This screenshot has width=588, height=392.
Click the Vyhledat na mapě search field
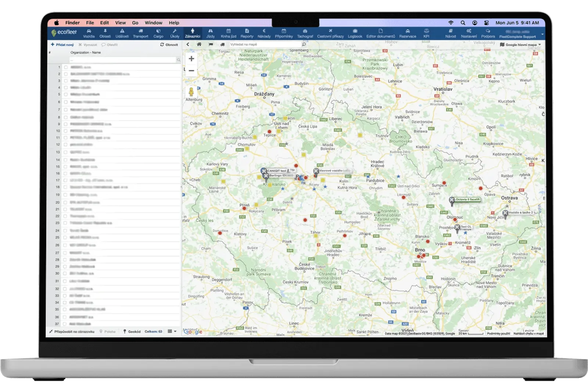click(x=265, y=44)
